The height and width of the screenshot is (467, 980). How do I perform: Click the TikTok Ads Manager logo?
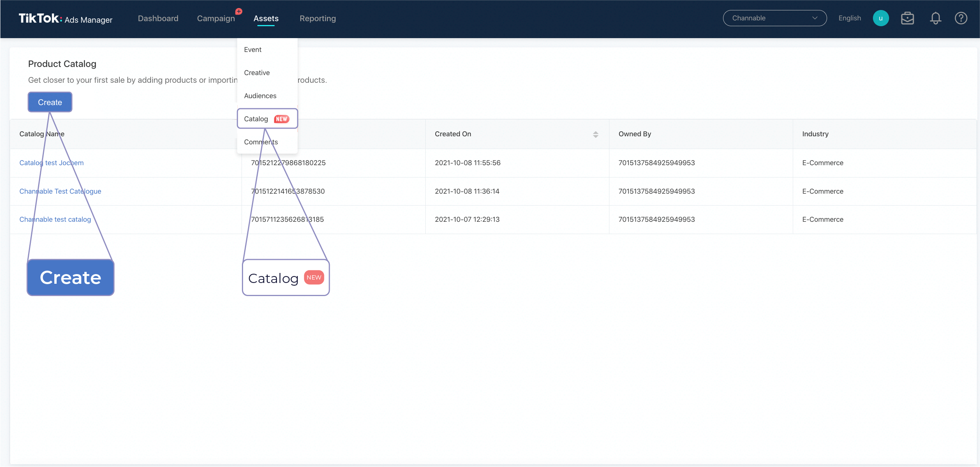pos(65,18)
